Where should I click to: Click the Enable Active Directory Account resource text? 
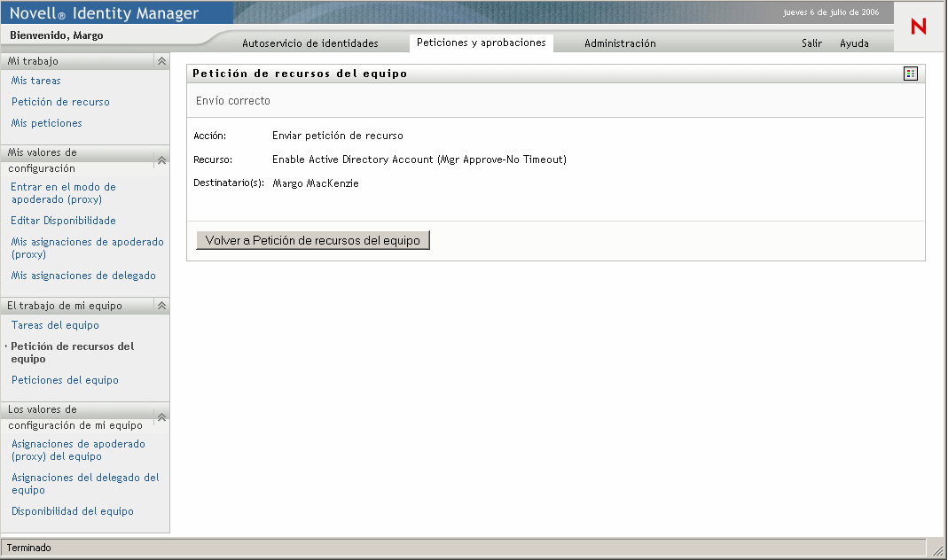click(419, 159)
